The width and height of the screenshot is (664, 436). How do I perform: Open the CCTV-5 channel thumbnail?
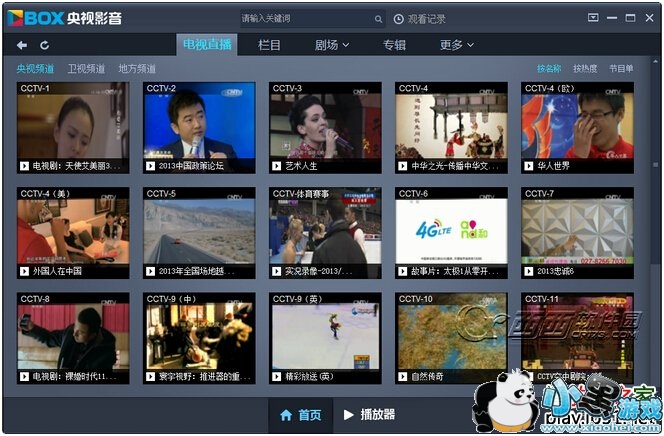pos(199,233)
